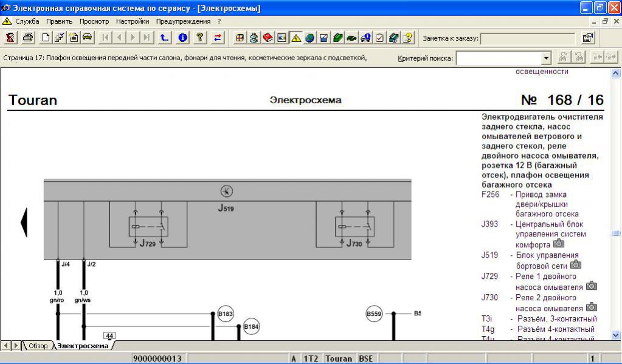Open the Просмотр menu
This screenshot has height=364, width=622.
[94, 21]
